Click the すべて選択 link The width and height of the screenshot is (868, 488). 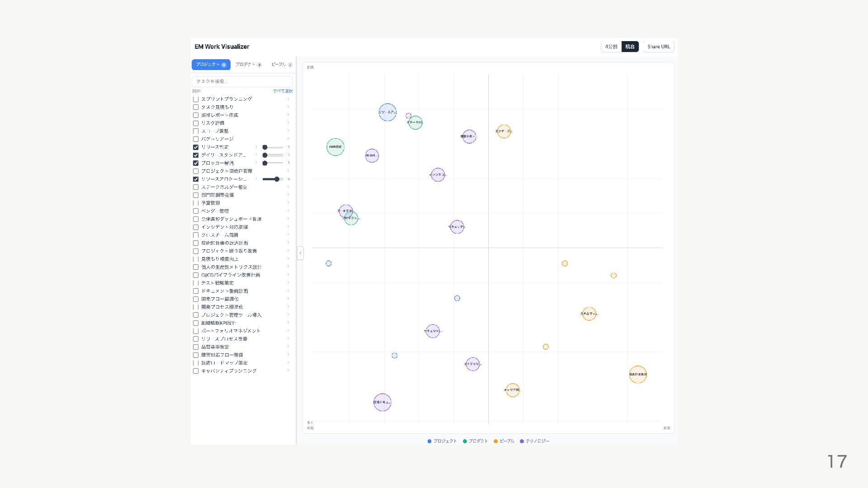click(x=283, y=91)
